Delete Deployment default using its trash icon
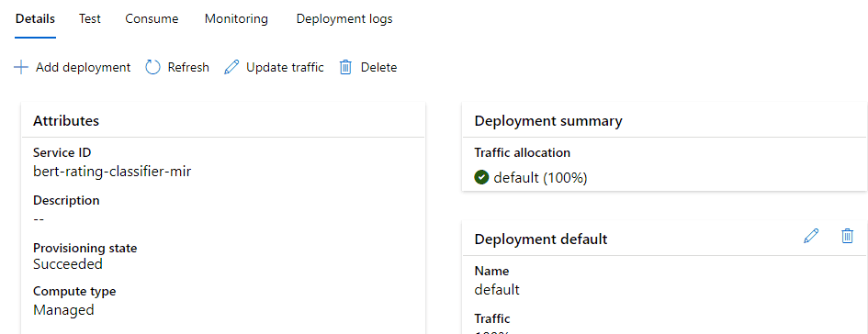 click(848, 236)
